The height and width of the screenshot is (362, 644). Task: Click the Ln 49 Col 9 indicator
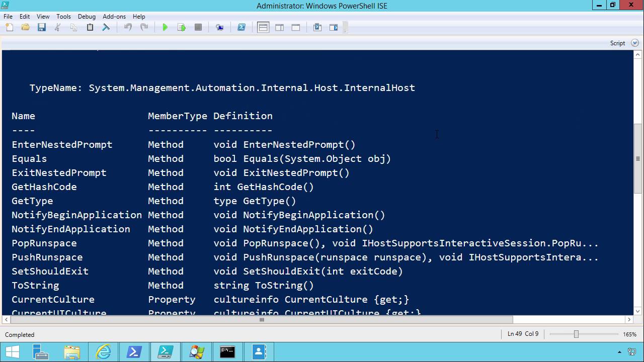pyautogui.click(x=523, y=334)
